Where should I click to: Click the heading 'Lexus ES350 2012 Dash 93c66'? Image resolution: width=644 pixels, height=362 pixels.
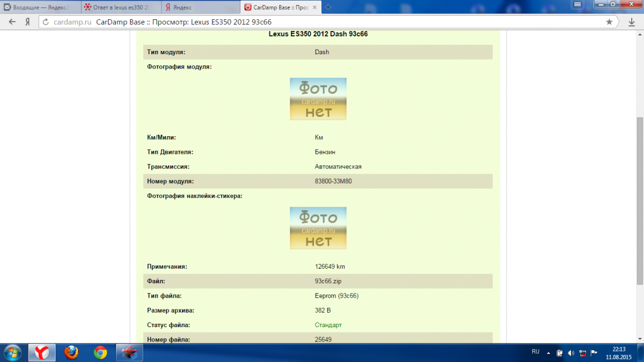click(x=318, y=34)
